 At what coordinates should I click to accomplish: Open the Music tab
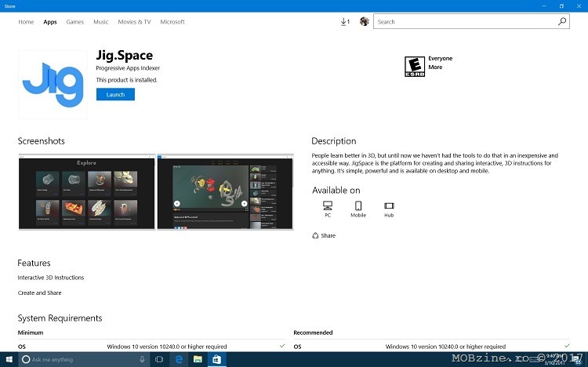click(101, 22)
